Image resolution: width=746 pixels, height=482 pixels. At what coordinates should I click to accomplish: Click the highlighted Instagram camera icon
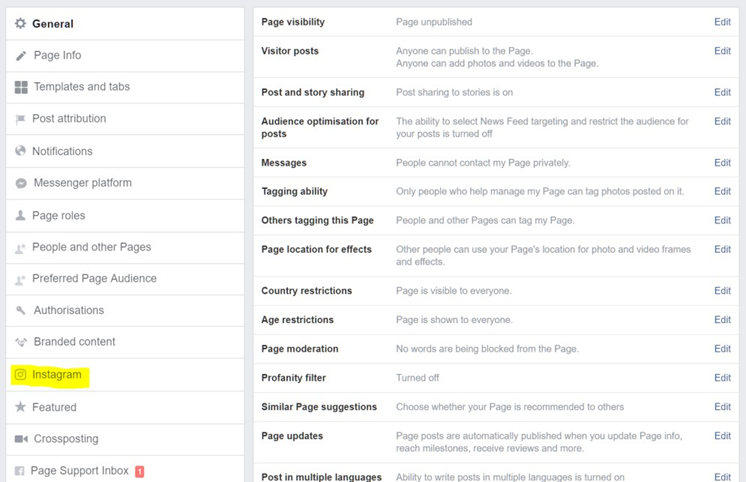20,374
